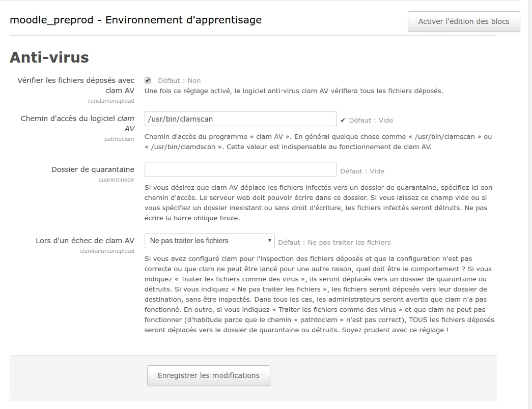Click the clamfailureonupload setting name
The image size is (532, 409).
[x=107, y=251]
